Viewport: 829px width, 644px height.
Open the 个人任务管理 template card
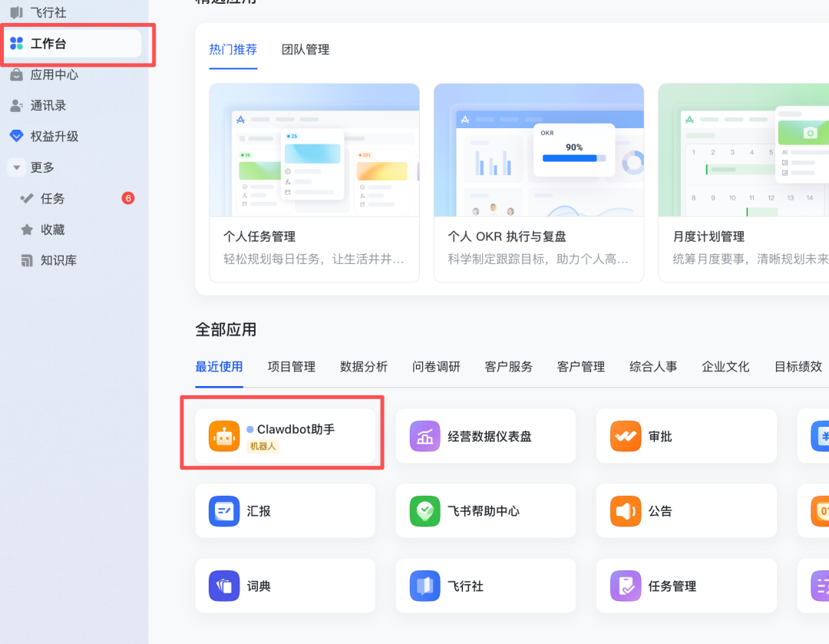(314, 183)
